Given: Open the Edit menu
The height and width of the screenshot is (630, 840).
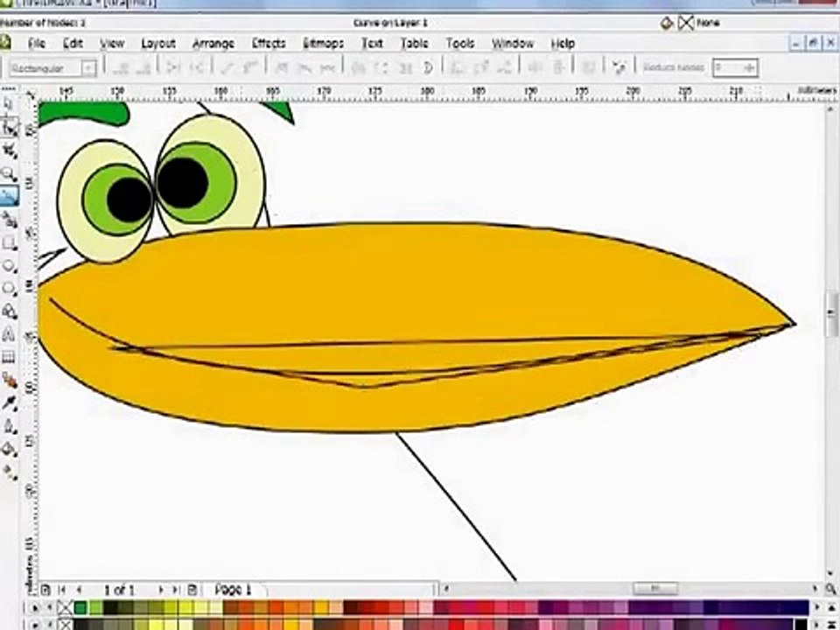Looking at the screenshot, I should coord(73,44).
